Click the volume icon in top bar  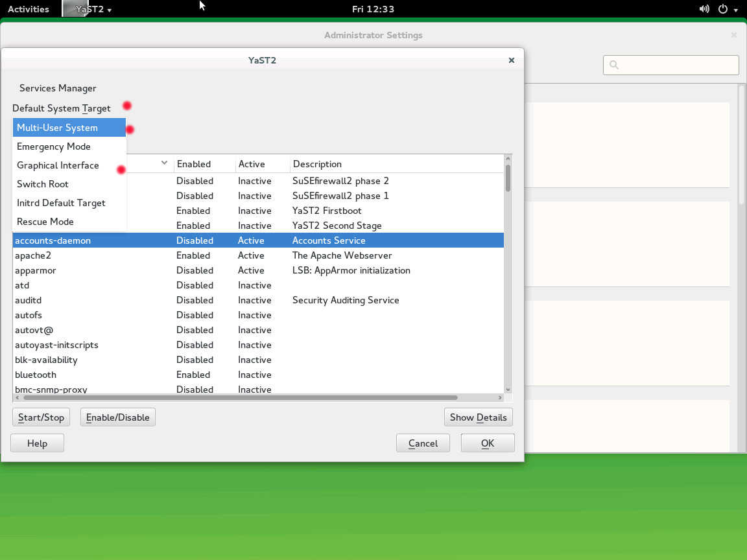tap(704, 9)
